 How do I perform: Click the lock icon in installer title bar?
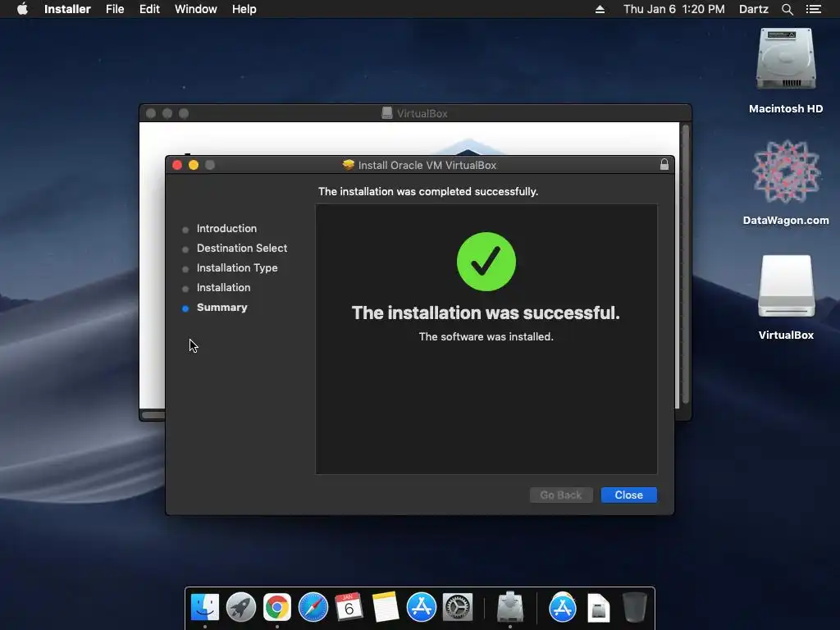click(x=664, y=164)
